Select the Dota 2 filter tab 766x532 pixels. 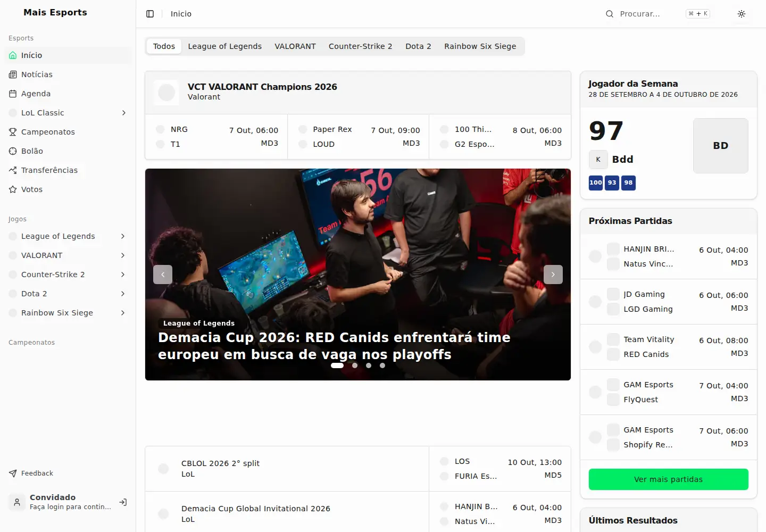(x=418, y=46)
